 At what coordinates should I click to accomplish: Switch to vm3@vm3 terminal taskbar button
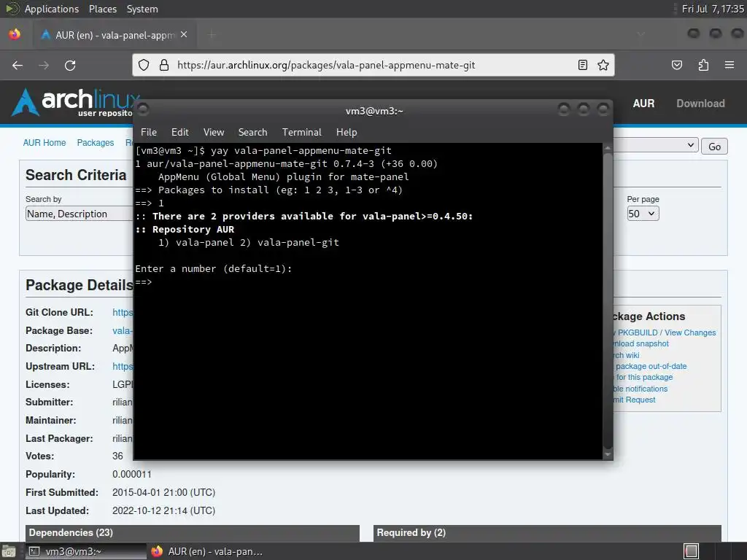point(85,551)
